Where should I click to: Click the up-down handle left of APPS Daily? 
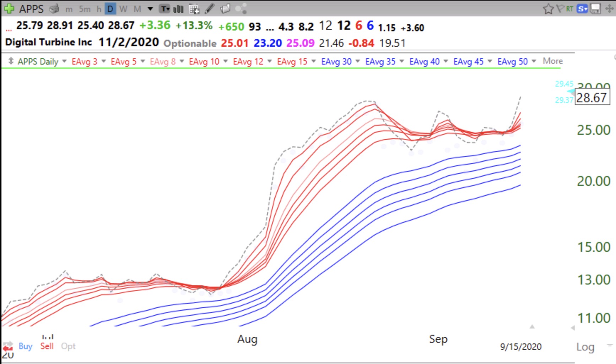coord(11,61)
